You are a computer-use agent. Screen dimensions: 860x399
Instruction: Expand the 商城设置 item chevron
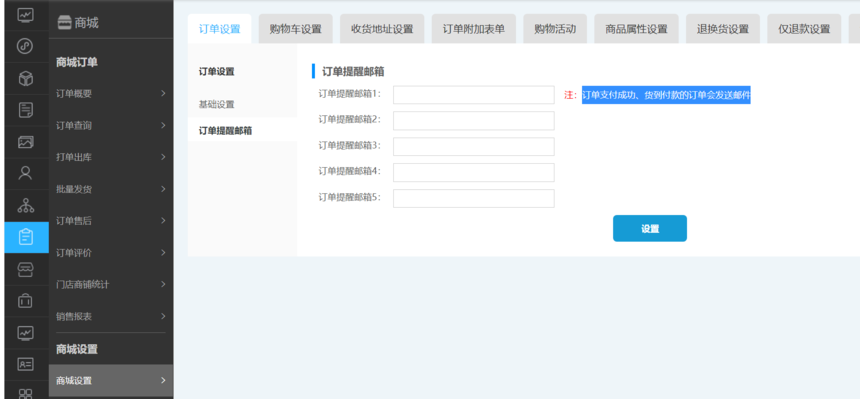(x=163, y=380)
